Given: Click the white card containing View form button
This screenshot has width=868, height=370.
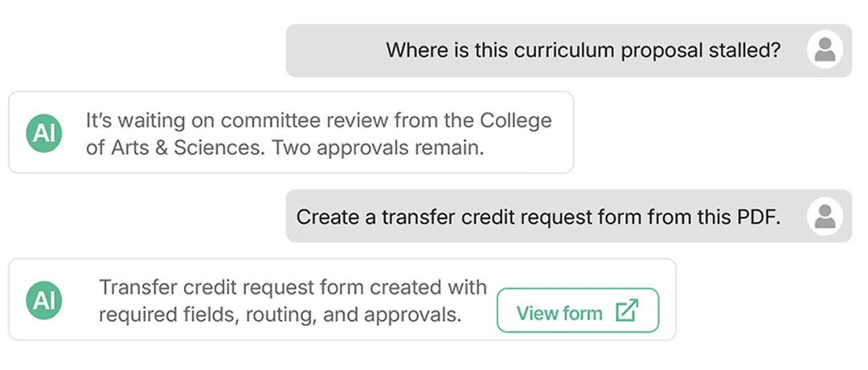Looking at the screenshot, I should 342,299.
